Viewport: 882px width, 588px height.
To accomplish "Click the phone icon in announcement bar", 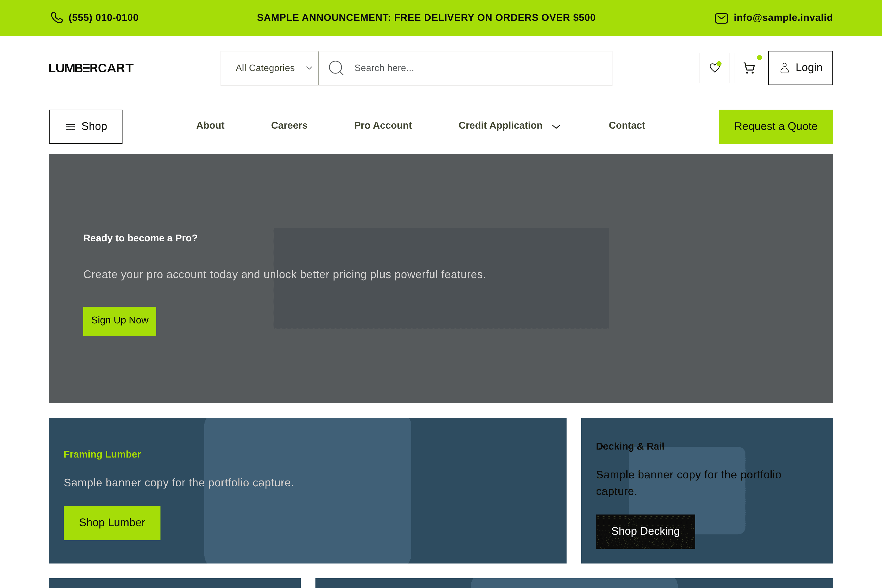I will point(57,18).
